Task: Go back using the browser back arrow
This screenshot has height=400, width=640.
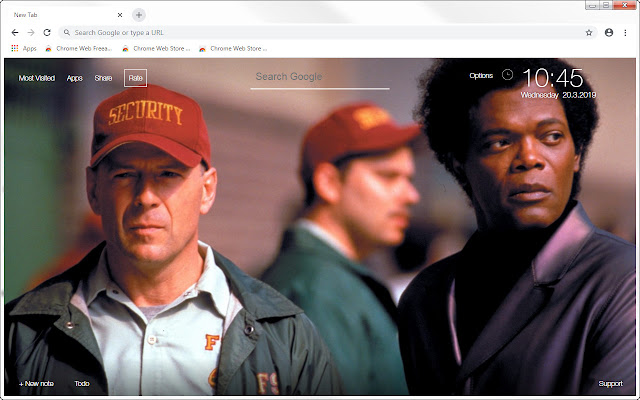Action: (15, 33)
